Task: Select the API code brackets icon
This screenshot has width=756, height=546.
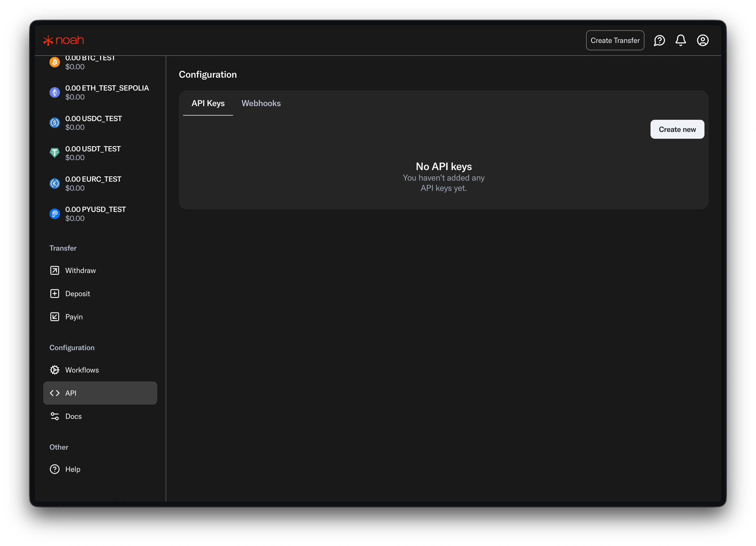Action: (54, 393)
